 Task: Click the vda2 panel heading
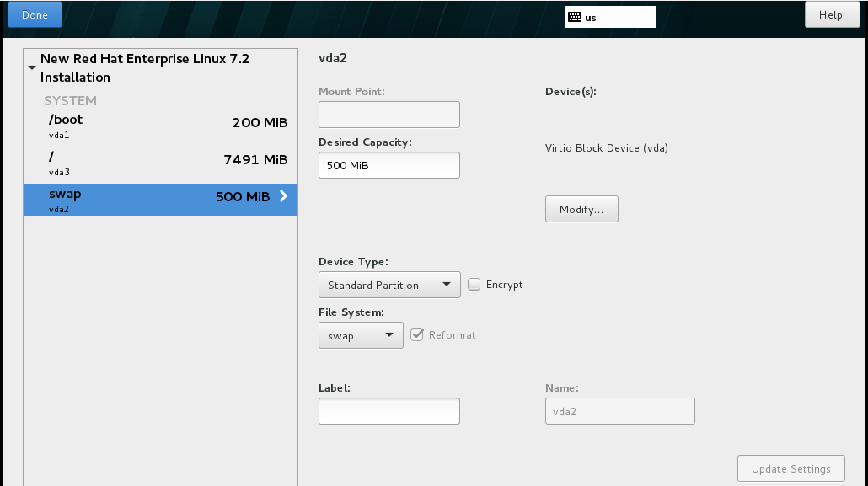(x=333, y=58)
